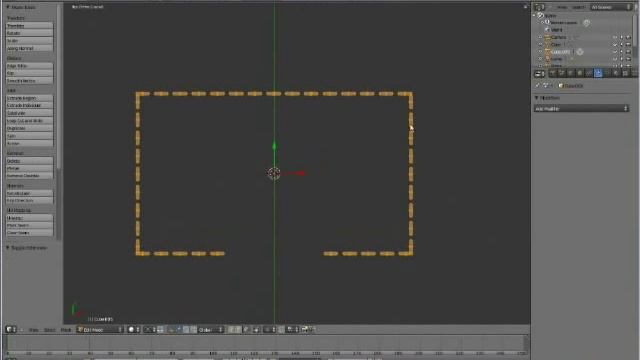This screenshot has width=640, height=360.
Task: Toggle the snap magnet icon
Action: pos(281,329)
